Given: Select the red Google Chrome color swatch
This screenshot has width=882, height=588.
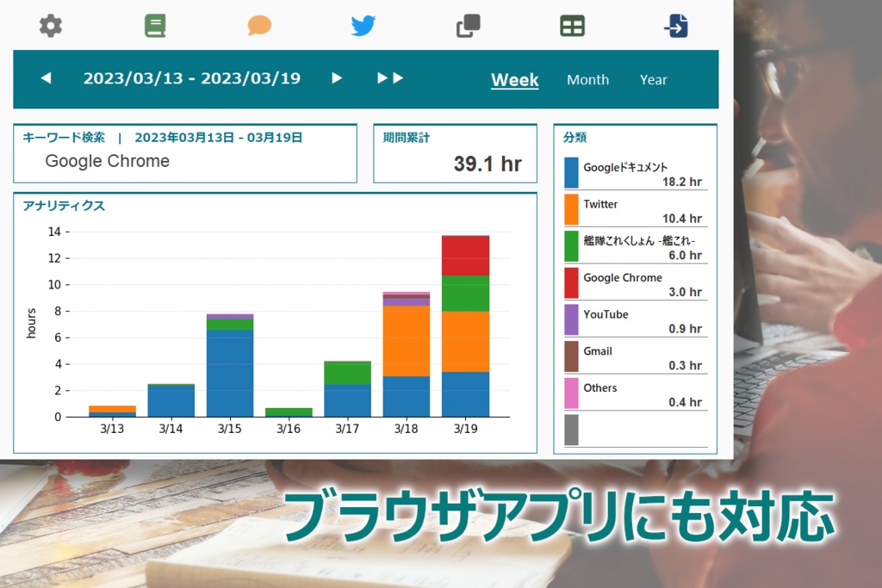Looking at the screenshot, I should coord(572,282).
